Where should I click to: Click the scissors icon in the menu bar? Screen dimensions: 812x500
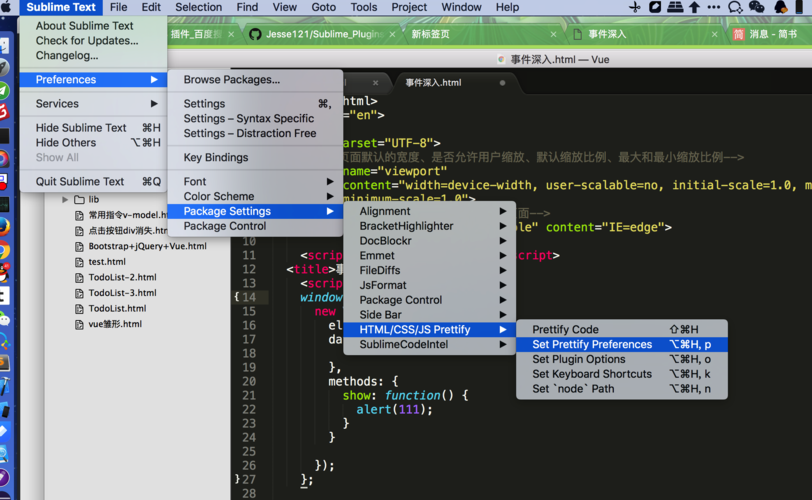click(635, 7)
